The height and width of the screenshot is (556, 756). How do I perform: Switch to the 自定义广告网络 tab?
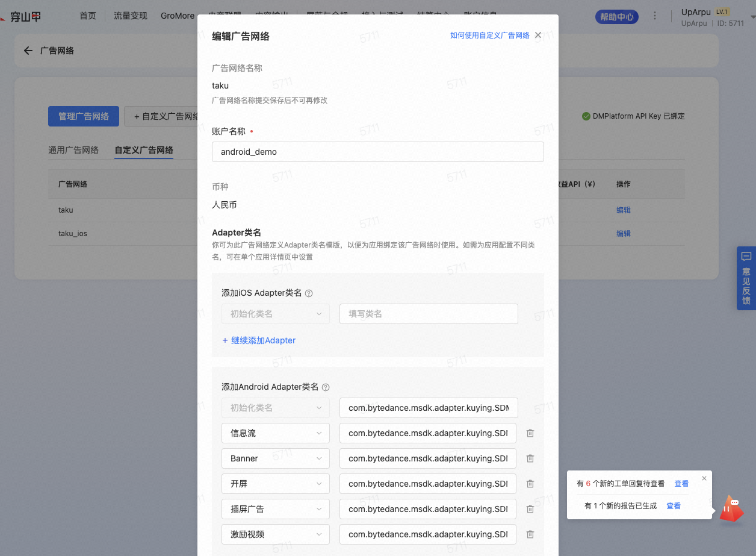click(x=144, y=150)
